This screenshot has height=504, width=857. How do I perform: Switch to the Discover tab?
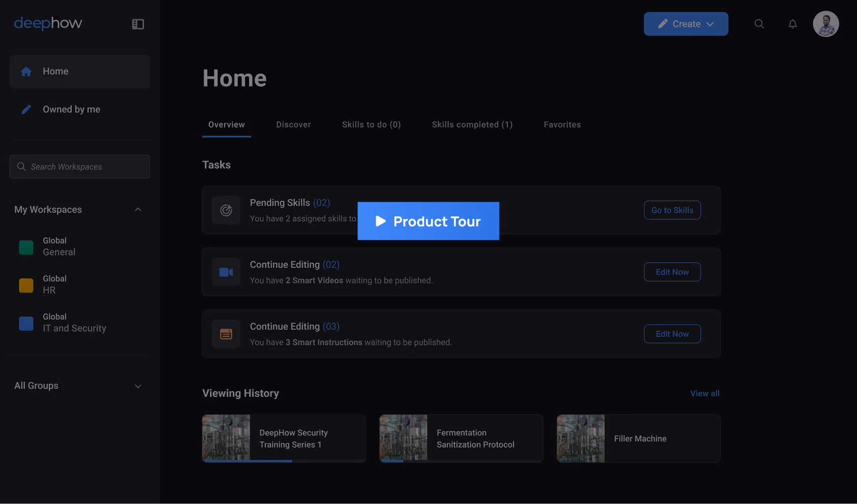(293, 124)
